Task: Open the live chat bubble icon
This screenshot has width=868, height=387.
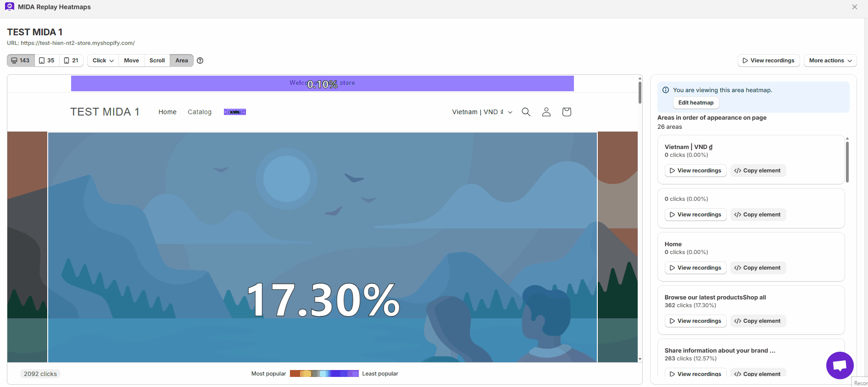Action: tap(840, 365)
